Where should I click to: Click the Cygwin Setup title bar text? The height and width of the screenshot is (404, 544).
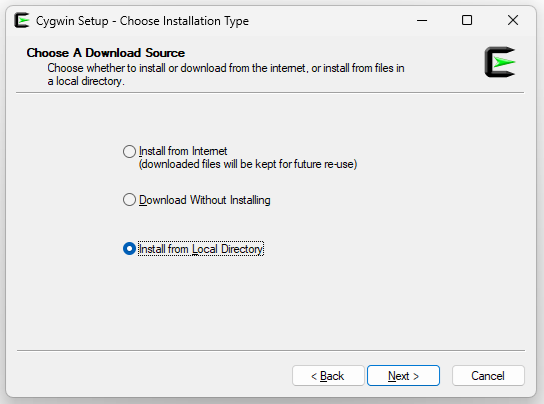tap(142, 21)
